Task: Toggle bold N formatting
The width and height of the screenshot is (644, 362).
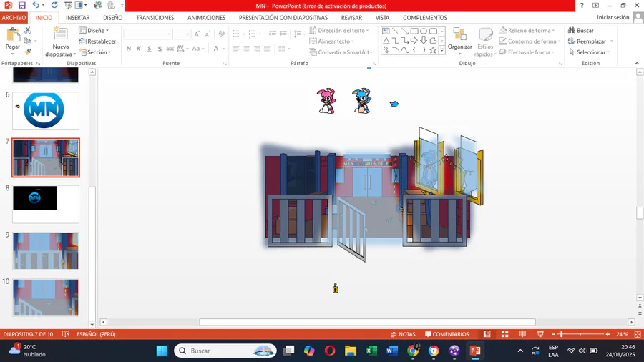Action: [129, 49]
